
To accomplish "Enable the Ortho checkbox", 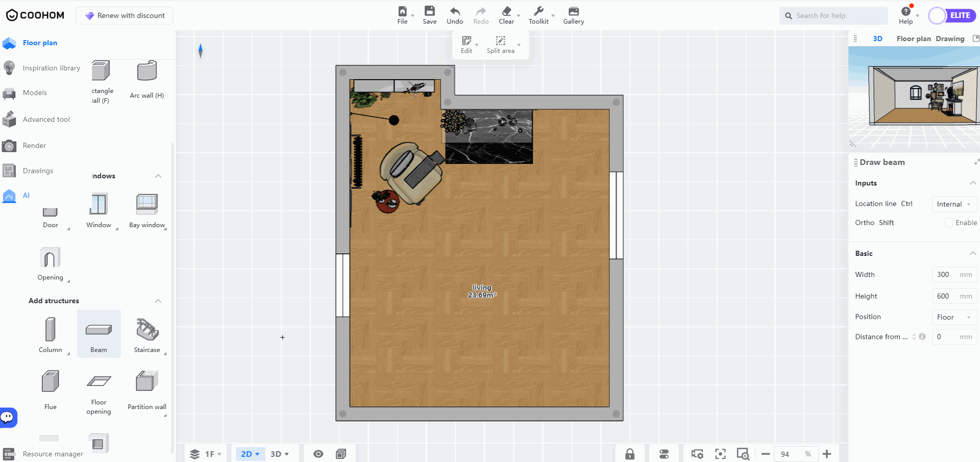I will [x=949, y=223].
